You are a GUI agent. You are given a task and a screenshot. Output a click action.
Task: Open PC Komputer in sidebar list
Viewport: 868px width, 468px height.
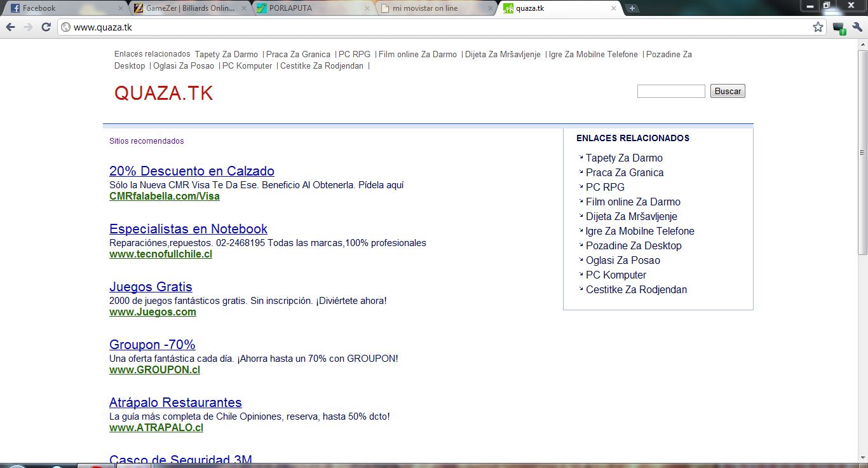pyautogui.click(x=616, y=275)
